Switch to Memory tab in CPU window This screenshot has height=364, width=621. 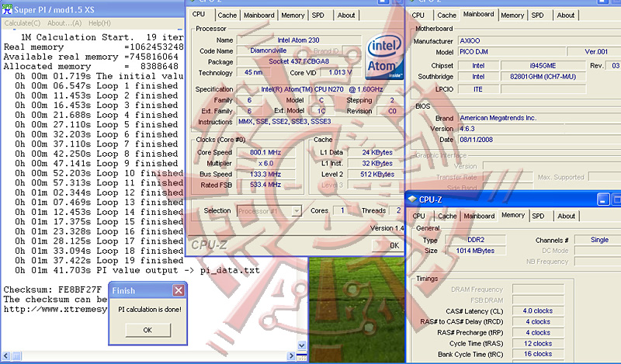tap(293, 15)
